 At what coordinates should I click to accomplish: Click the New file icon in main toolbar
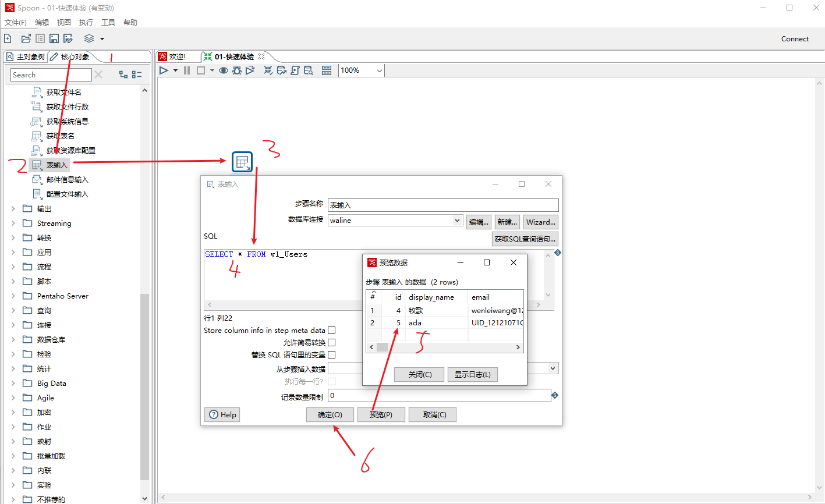(8, 38)
